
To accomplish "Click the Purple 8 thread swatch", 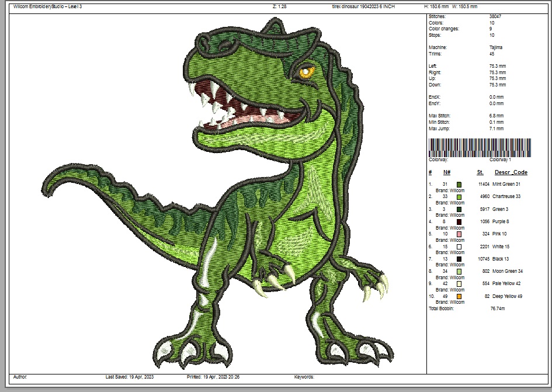I will click(459, 222).
